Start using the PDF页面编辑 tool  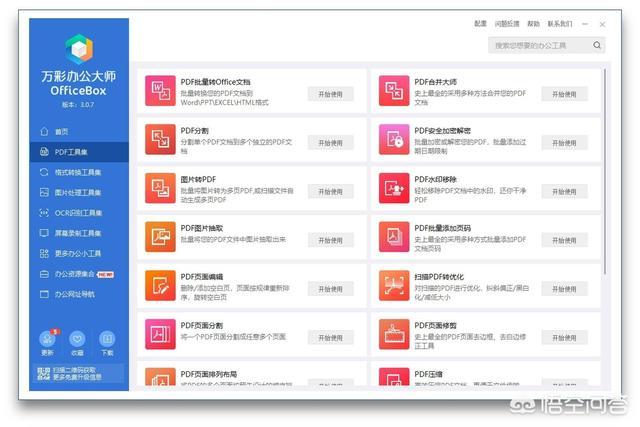tap(331, 289)
